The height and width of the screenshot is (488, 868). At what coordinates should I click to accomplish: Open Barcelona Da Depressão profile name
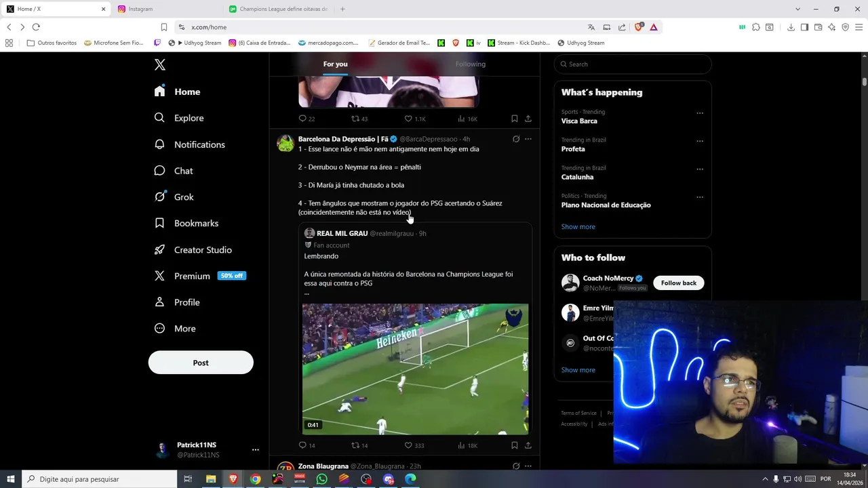pyautogui.click(x=343, y=139)
